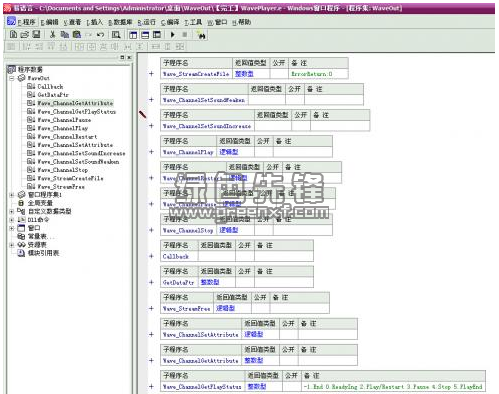Click the Find binoculars toolbar icon
The height and width of the screenshot is (394, 499).
pos(201,35)
